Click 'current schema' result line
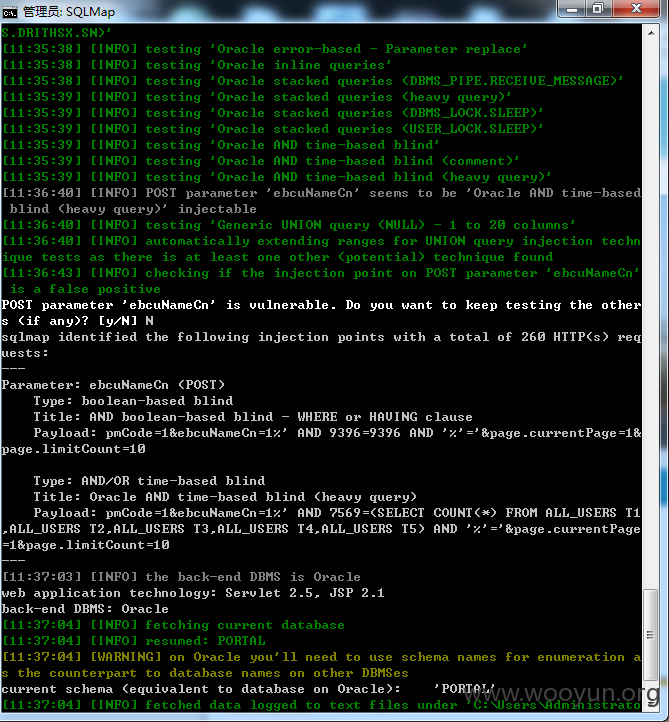 (x=248, y=689)
